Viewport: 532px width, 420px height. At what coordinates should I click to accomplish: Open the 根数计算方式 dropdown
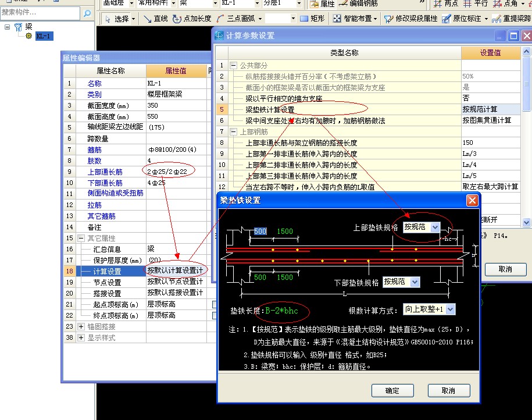pos(450,309)
